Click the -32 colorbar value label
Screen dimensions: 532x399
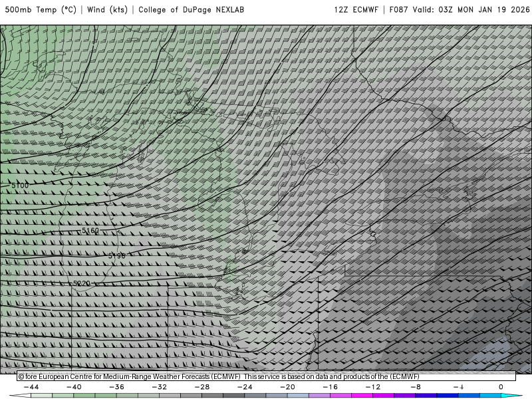[x=160, y=387]
